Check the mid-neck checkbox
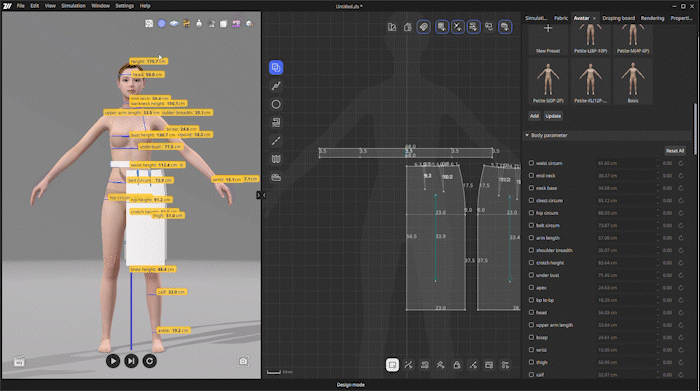 (531, 175)
